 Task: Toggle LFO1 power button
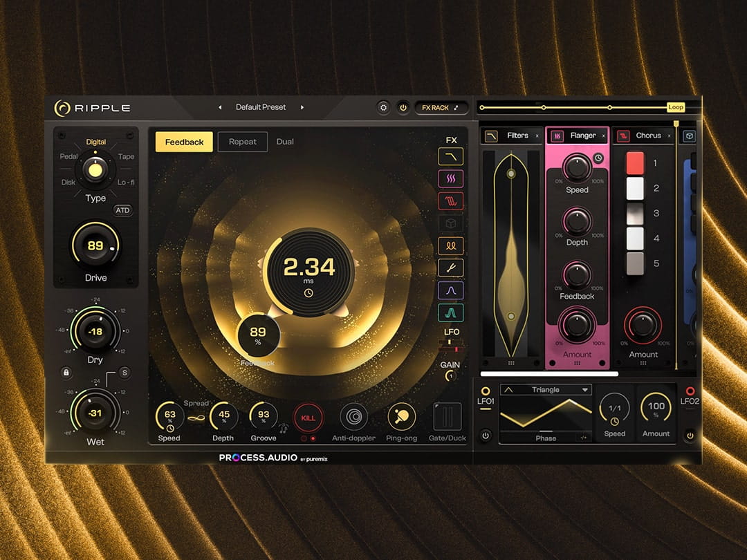(x=486, y=436)
